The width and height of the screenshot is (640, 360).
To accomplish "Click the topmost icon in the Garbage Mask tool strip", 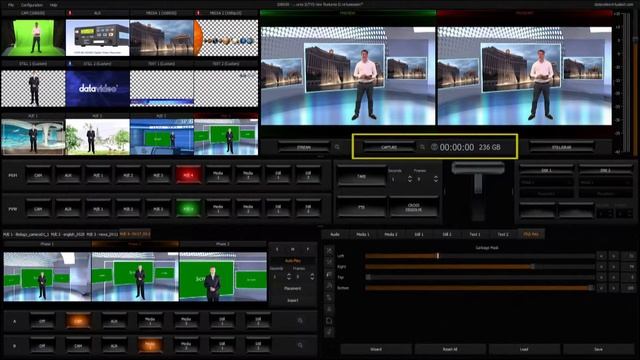I will coord(329,251).
